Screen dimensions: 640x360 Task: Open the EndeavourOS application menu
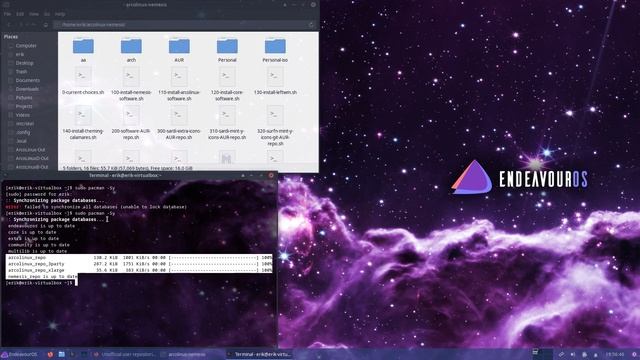(x=19, y=354)
